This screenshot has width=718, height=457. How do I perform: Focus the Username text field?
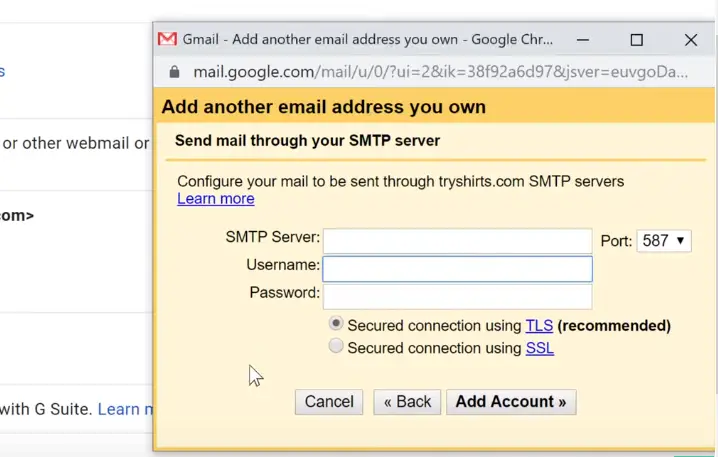coord(457,269)
